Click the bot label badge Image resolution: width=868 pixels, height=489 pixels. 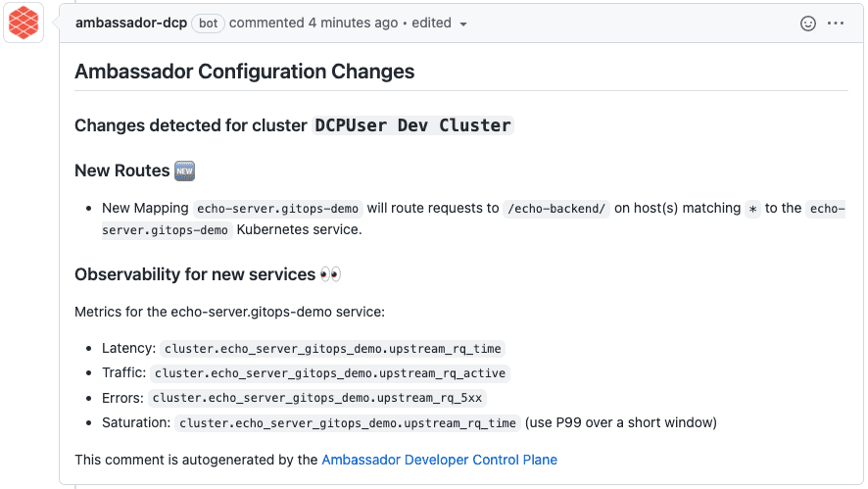pyautogui.click(x=208, y=24)
